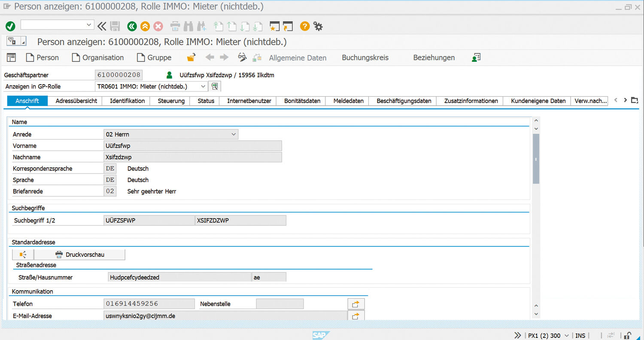Viewport: 644px width, 340px height.
Task: Open the orange Help question mark icon
Action: coord(304,27)
